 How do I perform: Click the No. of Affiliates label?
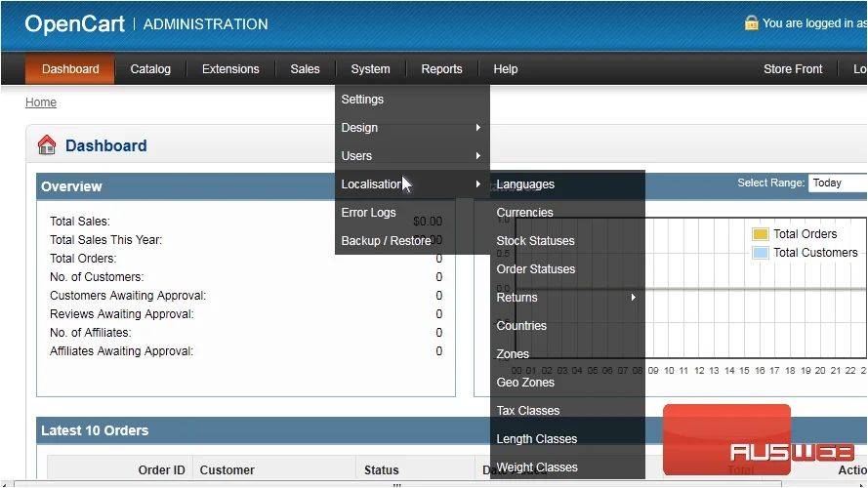pos(90,333)
